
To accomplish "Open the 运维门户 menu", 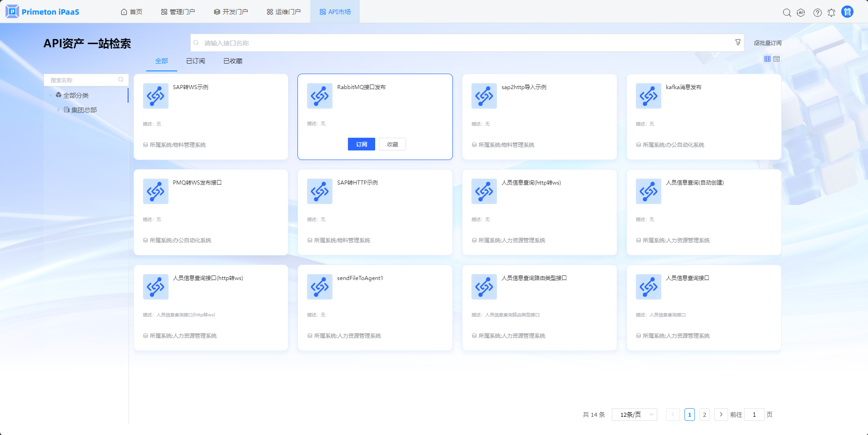I will coord(283,12).
